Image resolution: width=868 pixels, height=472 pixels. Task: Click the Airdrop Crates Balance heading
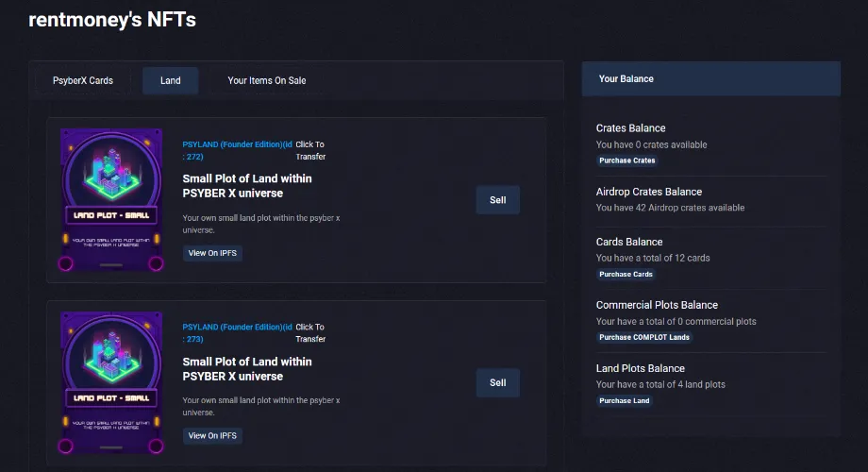click(x=649, y=192)
